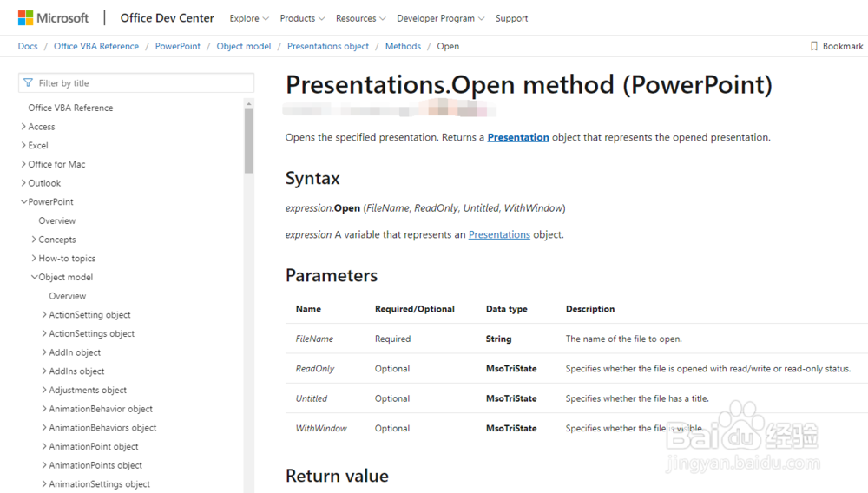Click the Microsoft logo icon
The image size is (868, 493).
pyautogui.click(x=25, y=17)
